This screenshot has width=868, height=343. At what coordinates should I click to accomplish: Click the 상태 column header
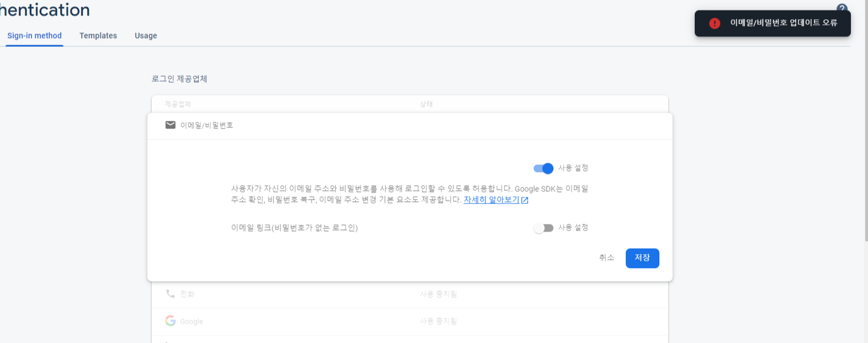click(426, 104)
